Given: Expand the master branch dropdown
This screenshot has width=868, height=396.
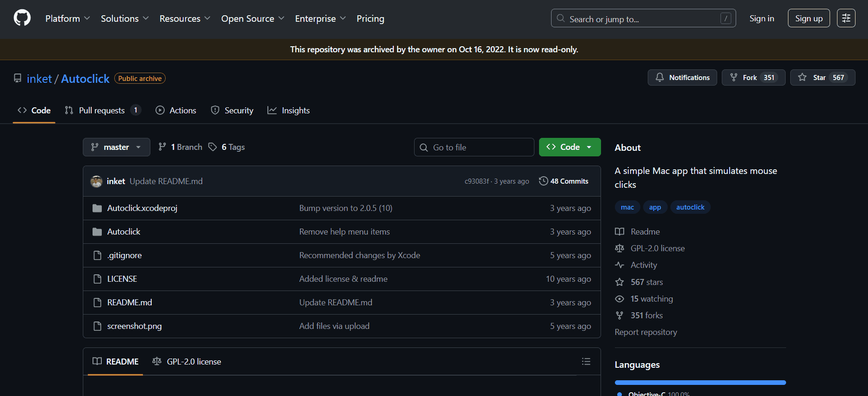Looking at the screenshot, I should [x=116, y=147].
